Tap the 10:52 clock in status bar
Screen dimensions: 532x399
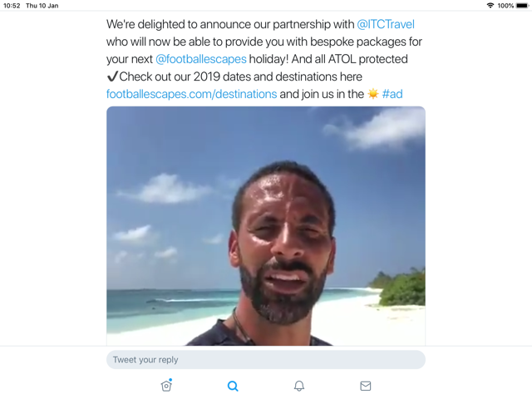point(12,6)
